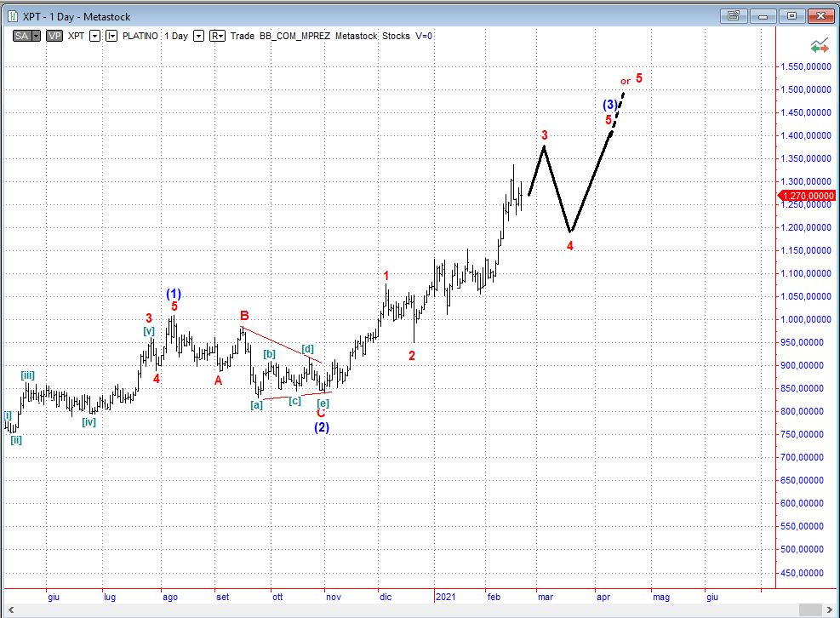Click the Stocks label in toolbar

click(395, 36)
